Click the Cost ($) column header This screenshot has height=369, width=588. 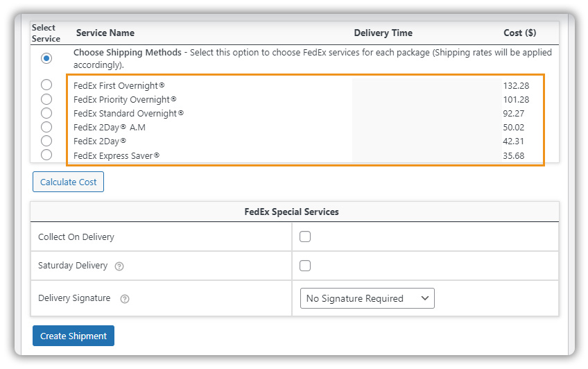click(x=520, y=33)
